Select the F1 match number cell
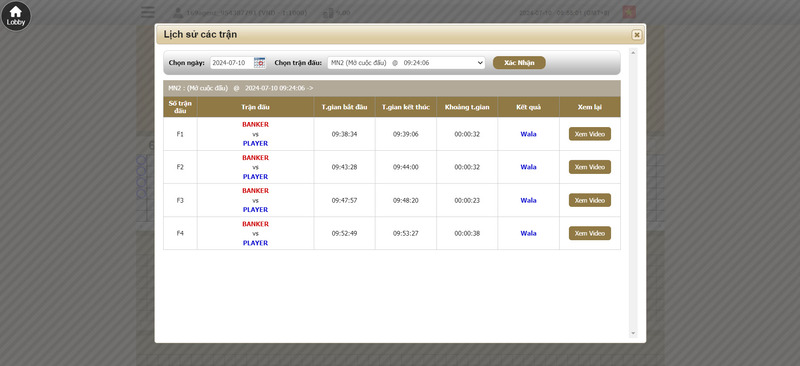Image resolution: width=800 pixels, height=366 pixels. point(180,134)
